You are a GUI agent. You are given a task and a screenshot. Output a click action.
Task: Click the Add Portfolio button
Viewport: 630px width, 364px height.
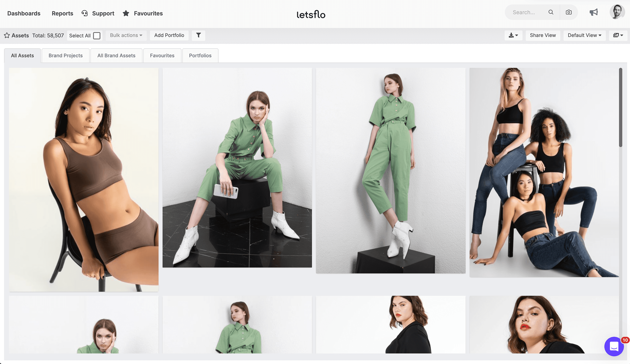click(x=169, y=35)
